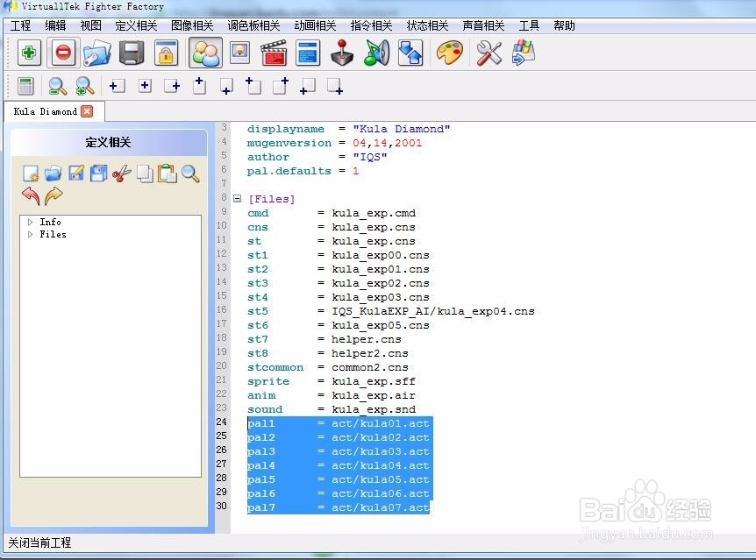Open the 编辑 menu

pyautogui.click(x=55, y=25)
